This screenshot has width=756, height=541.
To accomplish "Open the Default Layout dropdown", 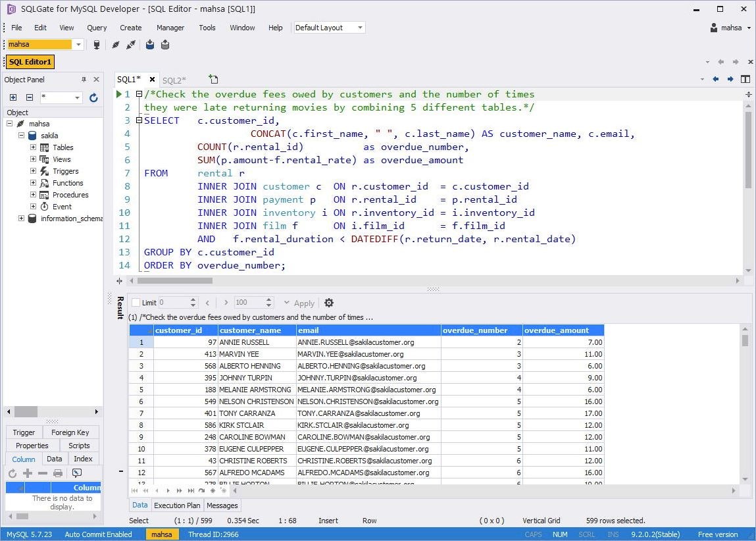I will (359, 28).
